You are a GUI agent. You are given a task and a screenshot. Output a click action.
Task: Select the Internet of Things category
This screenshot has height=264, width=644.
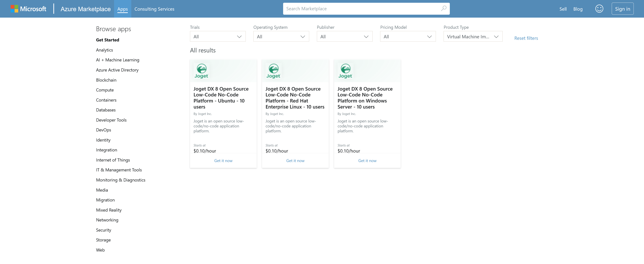[x=113, y=160]
